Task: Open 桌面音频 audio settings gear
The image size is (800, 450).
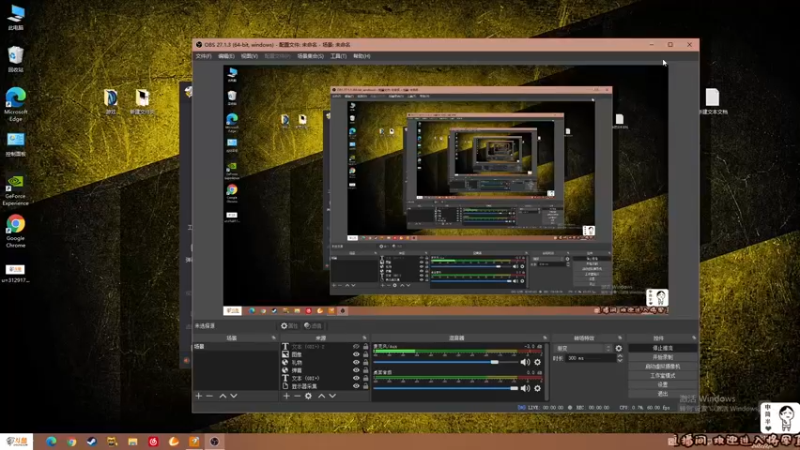Action: click(x=537, y=388)
